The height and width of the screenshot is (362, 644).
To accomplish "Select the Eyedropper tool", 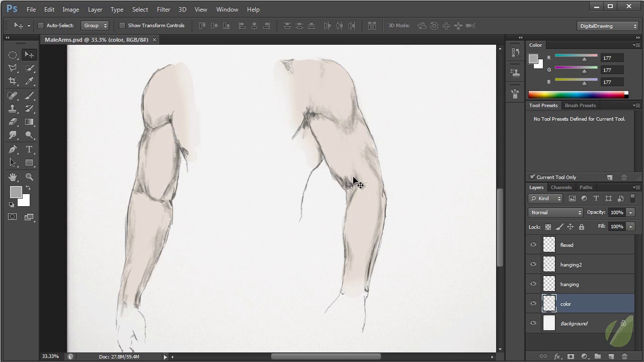I will click(29, 81).
